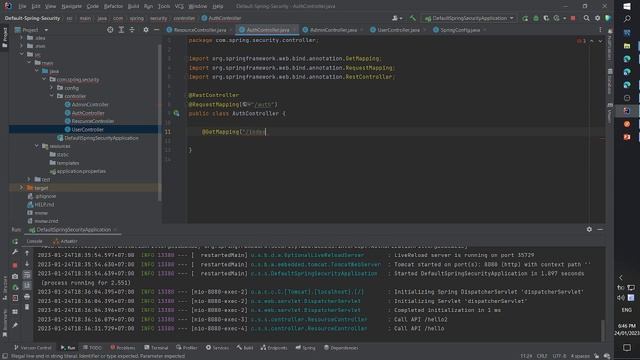Toggle the Project tool window stripe button
The height and width of the screenshot is (360, 640).
point(4,38)
